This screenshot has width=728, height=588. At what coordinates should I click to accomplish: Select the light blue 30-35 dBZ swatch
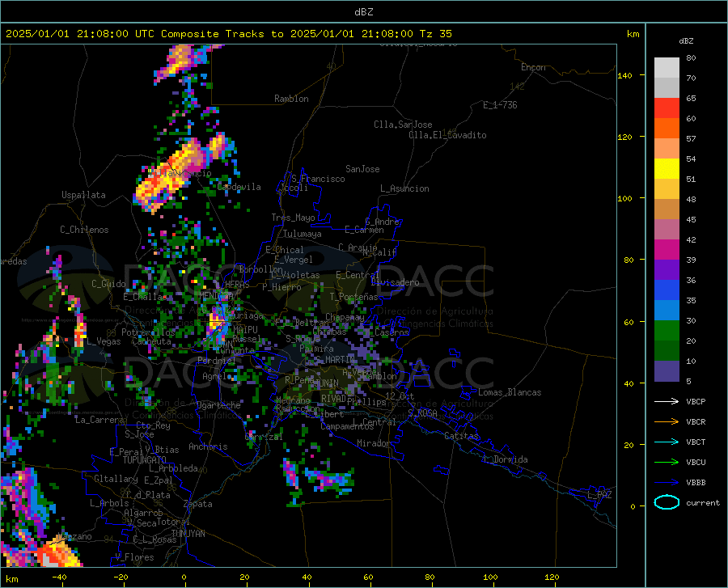click(667, 311)
